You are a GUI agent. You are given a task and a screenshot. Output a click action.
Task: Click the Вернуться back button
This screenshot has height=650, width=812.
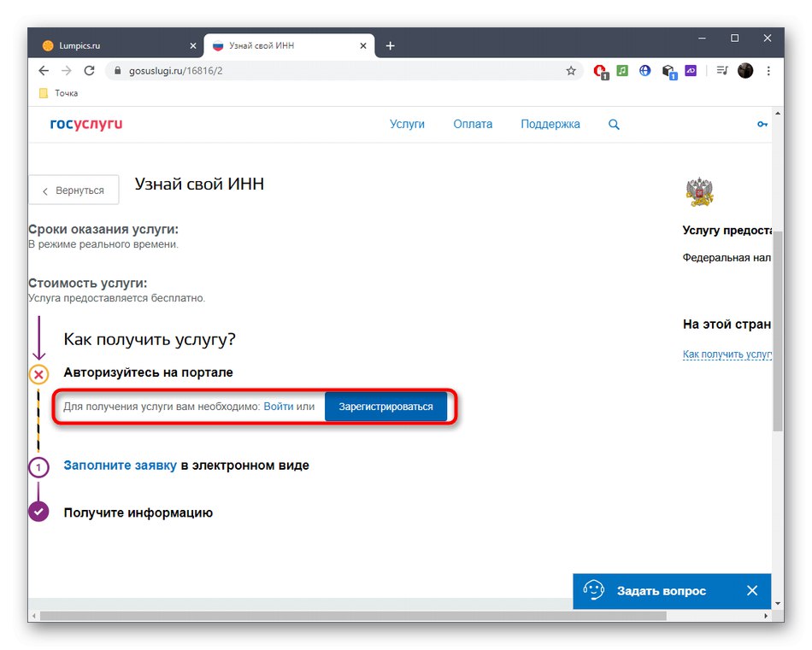74,190
